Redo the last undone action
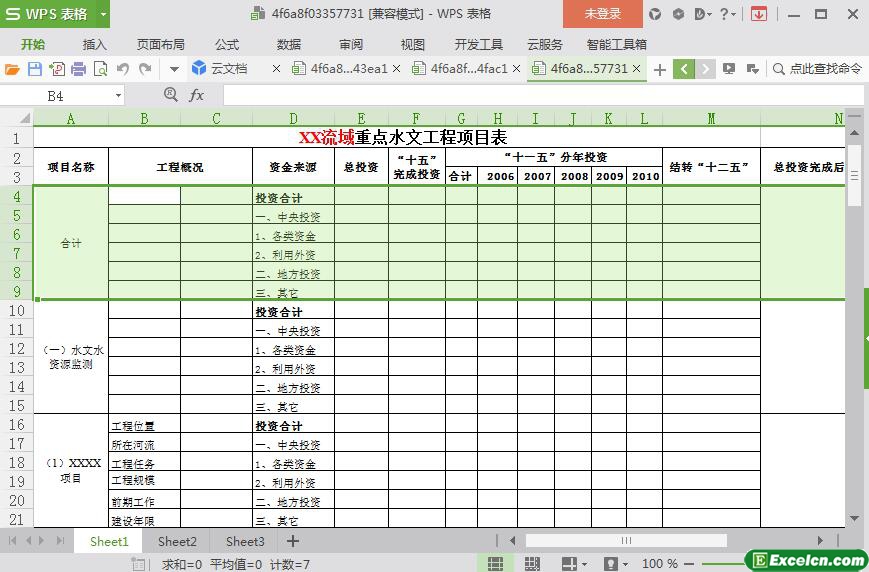 (145, 69)
